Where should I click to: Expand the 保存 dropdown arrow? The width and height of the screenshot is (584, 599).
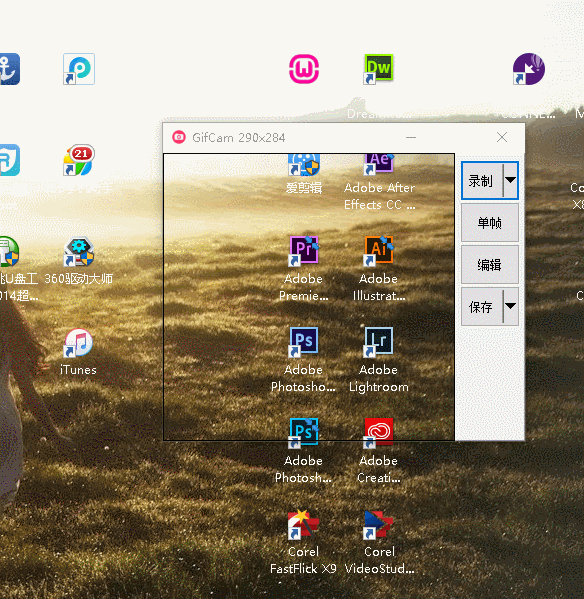511,306
